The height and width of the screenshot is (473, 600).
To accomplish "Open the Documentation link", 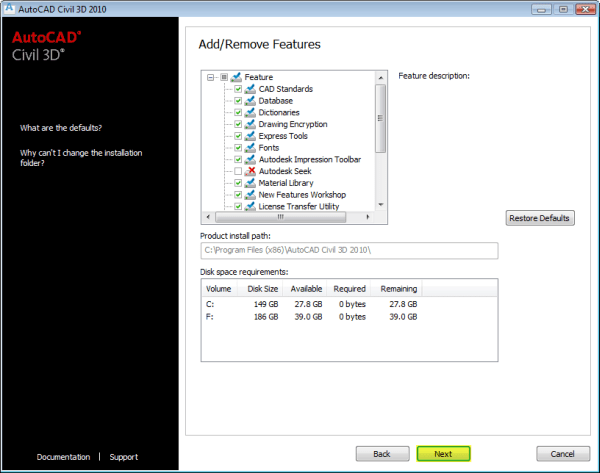I will 64,457.
